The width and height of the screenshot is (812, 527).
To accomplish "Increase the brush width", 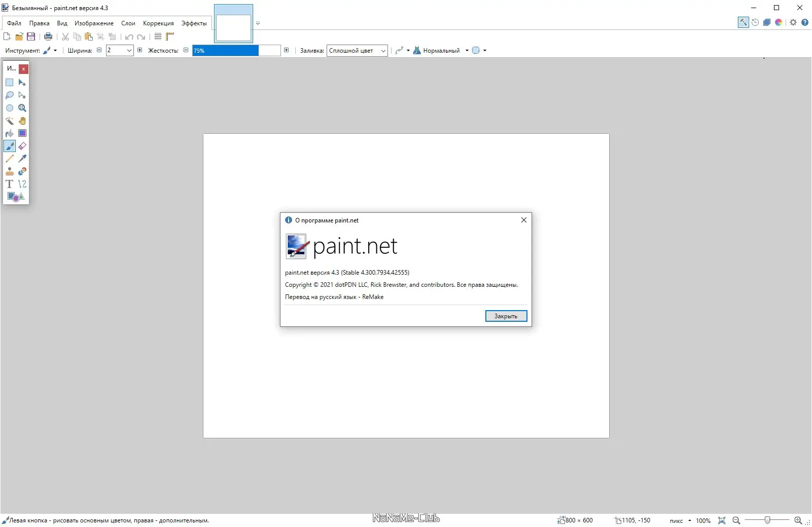I will point(140,50).
